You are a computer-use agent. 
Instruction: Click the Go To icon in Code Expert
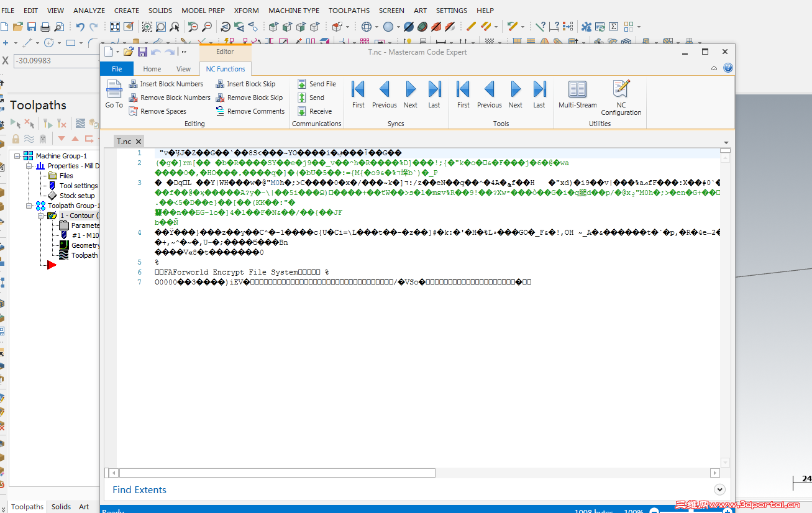pyautogui.click(x=114, y=89)
